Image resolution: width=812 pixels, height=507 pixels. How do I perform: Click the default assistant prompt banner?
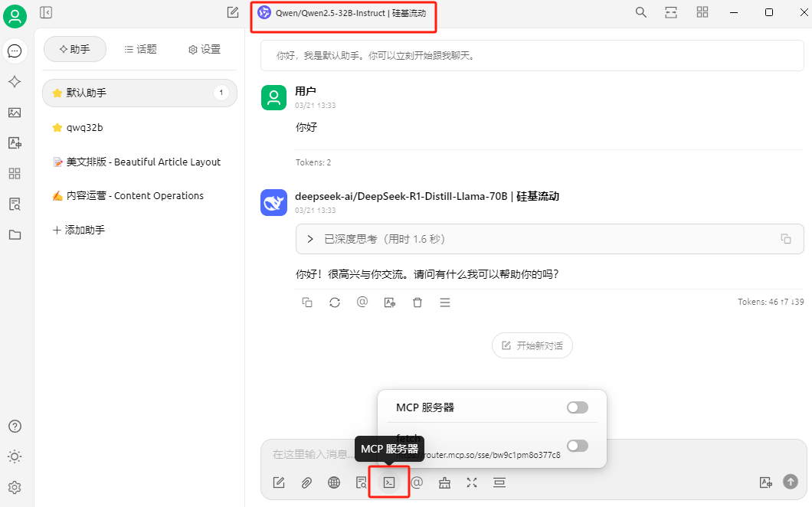(x=532, y=56)
